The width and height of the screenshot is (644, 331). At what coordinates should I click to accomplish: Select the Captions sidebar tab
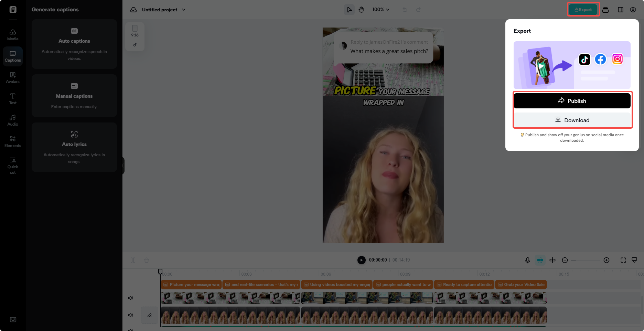[x=13, y=56]
